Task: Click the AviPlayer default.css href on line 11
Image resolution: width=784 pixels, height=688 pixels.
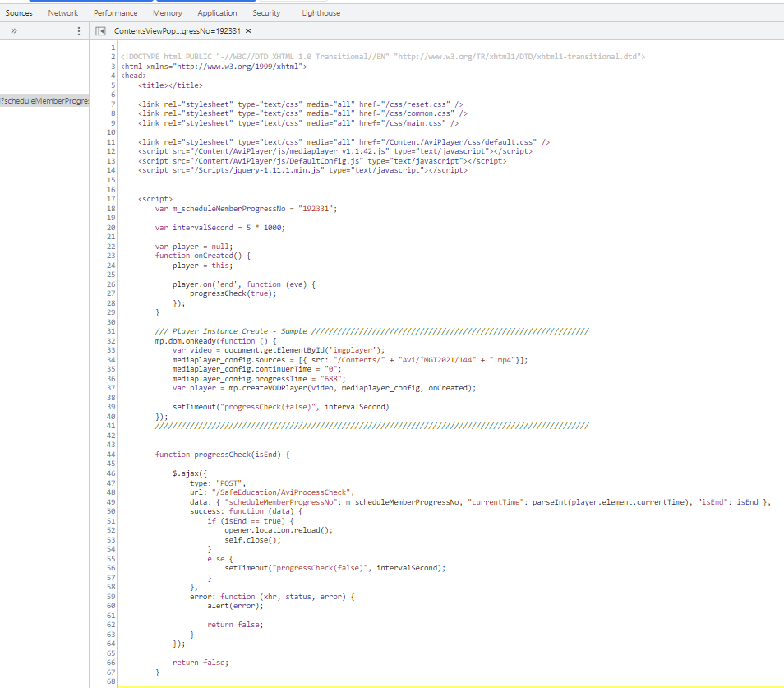Action: 459,142
